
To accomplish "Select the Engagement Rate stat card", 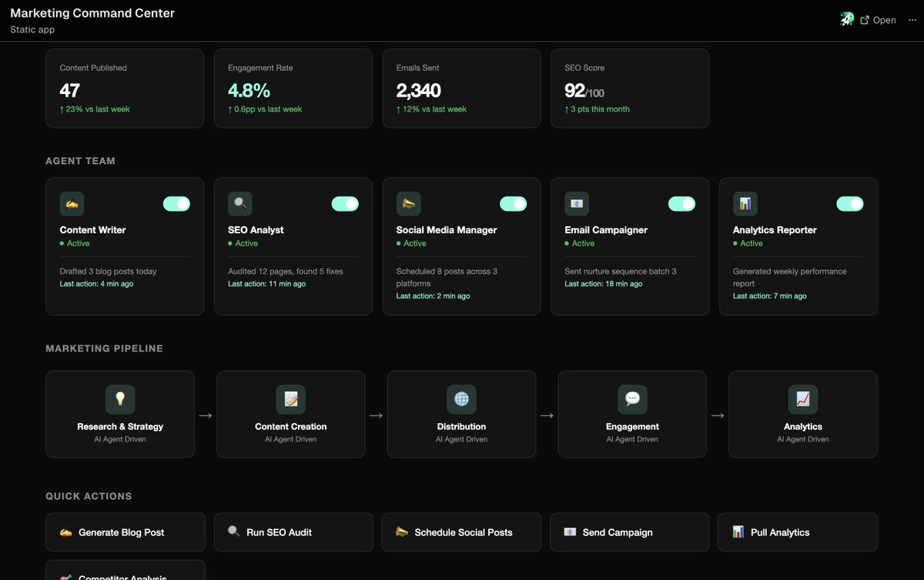I will click(293, 89).
